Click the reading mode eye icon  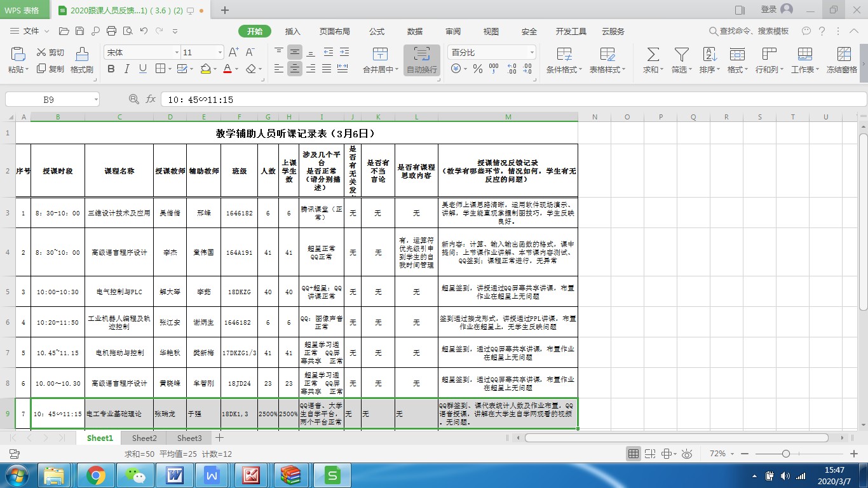point(687,454)
